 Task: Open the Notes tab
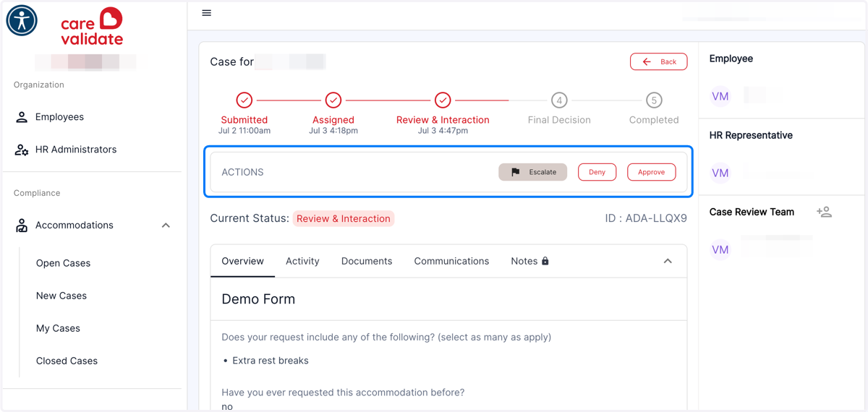(529, 261)
